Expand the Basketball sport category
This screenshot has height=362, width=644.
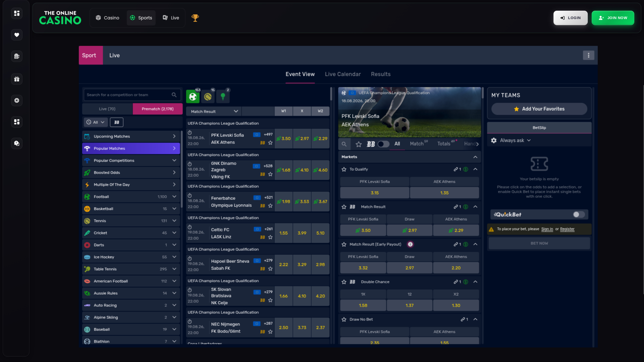pyautogui.click(x=131, y=209)
